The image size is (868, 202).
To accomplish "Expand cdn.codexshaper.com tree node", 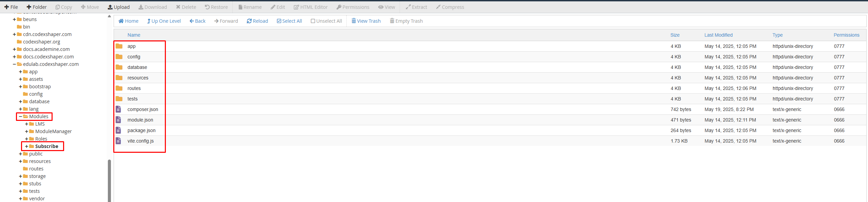I will click(14, 34).
